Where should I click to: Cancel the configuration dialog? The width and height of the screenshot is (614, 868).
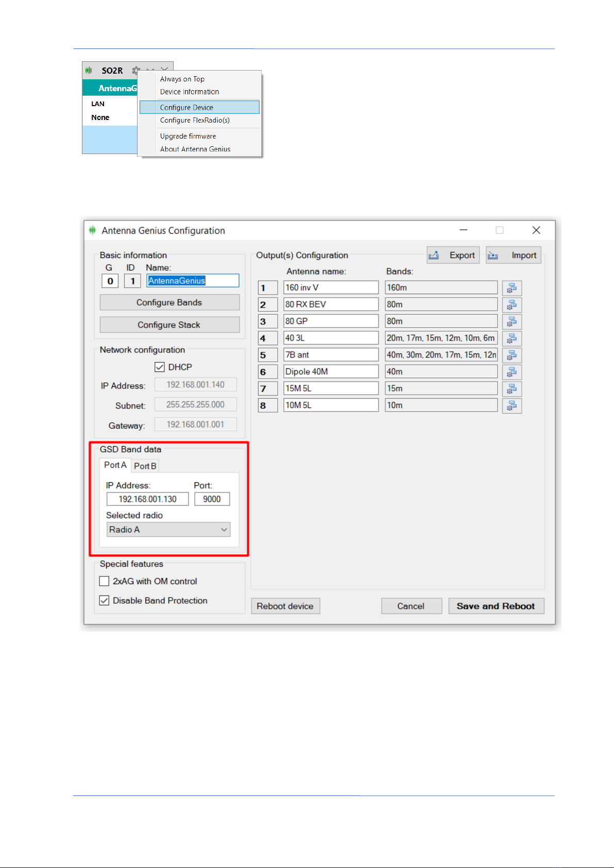411,606
